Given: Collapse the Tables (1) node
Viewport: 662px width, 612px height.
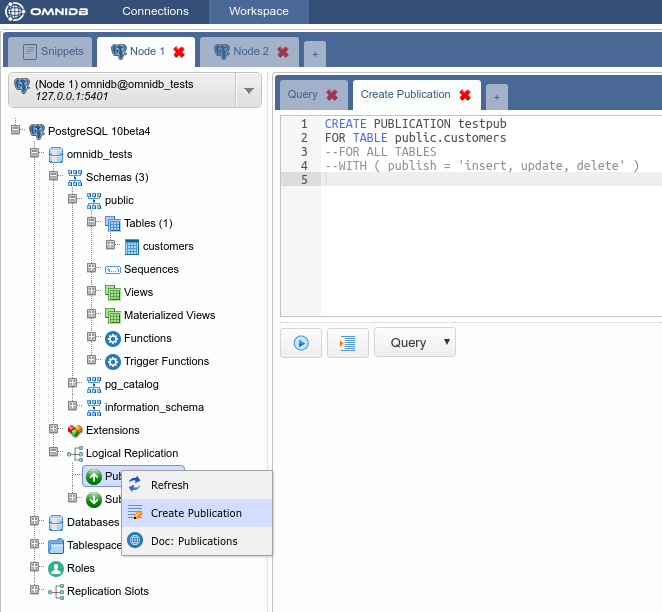Looking at the screenshot, I should point(92,223).
